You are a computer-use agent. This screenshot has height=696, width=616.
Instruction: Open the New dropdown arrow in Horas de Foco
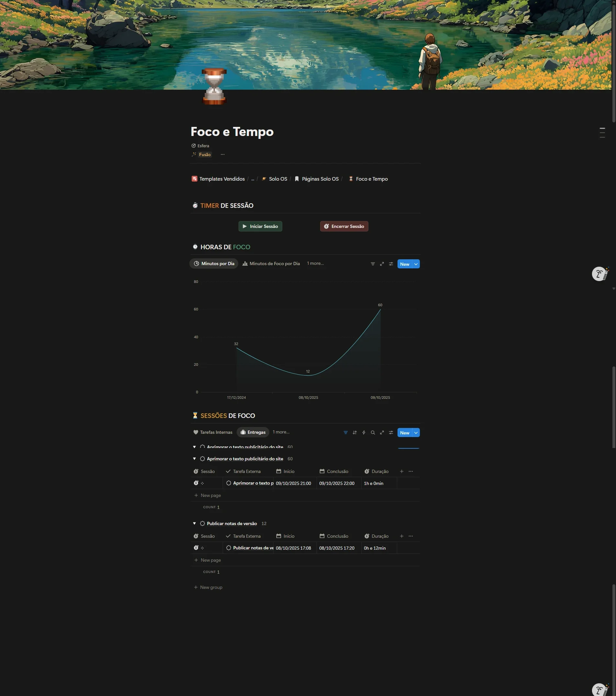point(416,264)
